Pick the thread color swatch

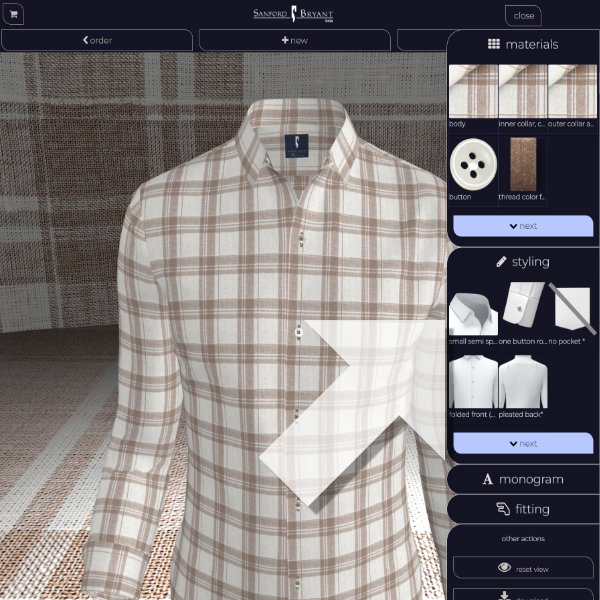click(x=522, y=163)
